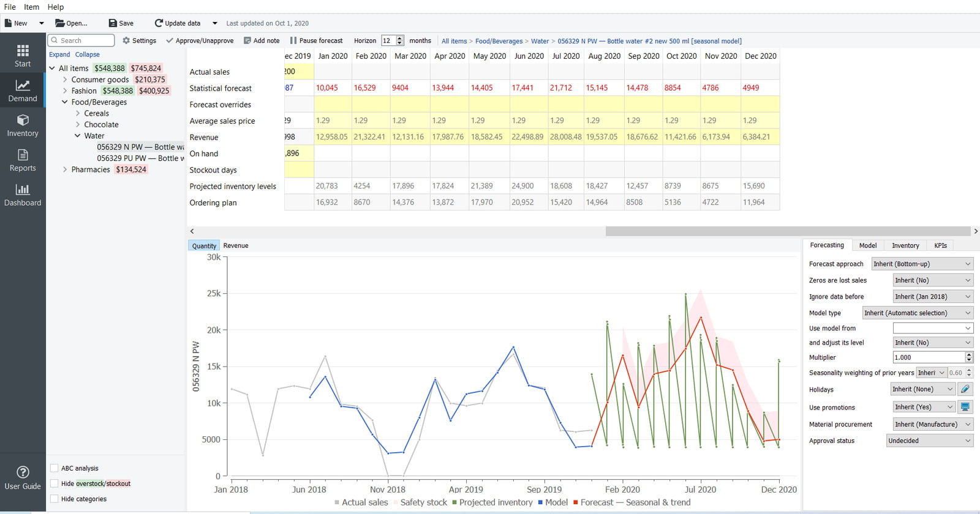Click Update data refresh button
Image resolution: width=980 pixels, height=514 pixels.
178,23
